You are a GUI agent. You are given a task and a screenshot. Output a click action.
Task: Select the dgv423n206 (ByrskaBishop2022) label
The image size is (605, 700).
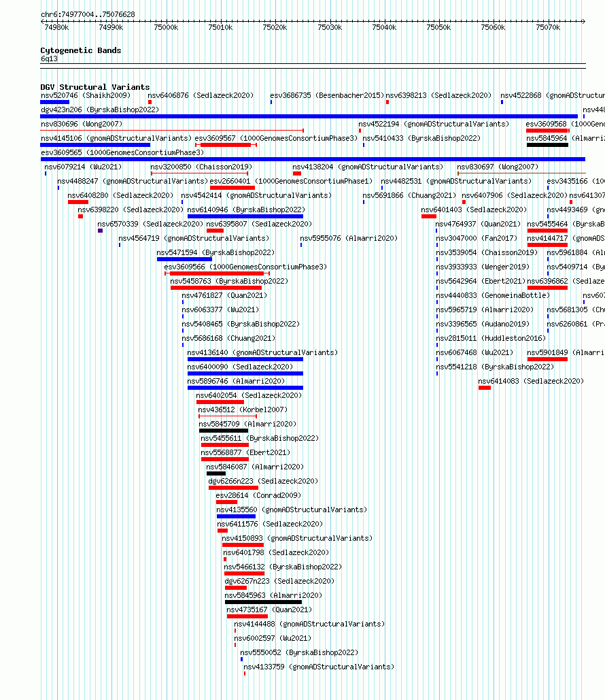(x=100, y=110)
